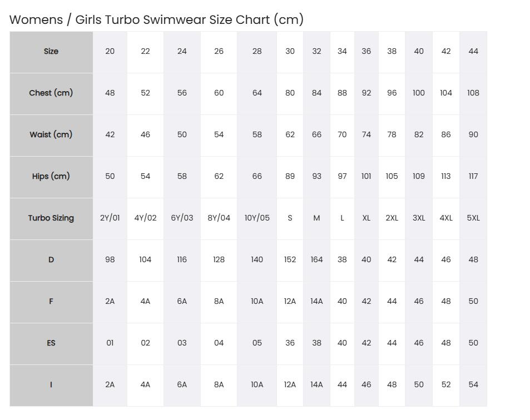Select the D row value 152

(x=290, y=261)
